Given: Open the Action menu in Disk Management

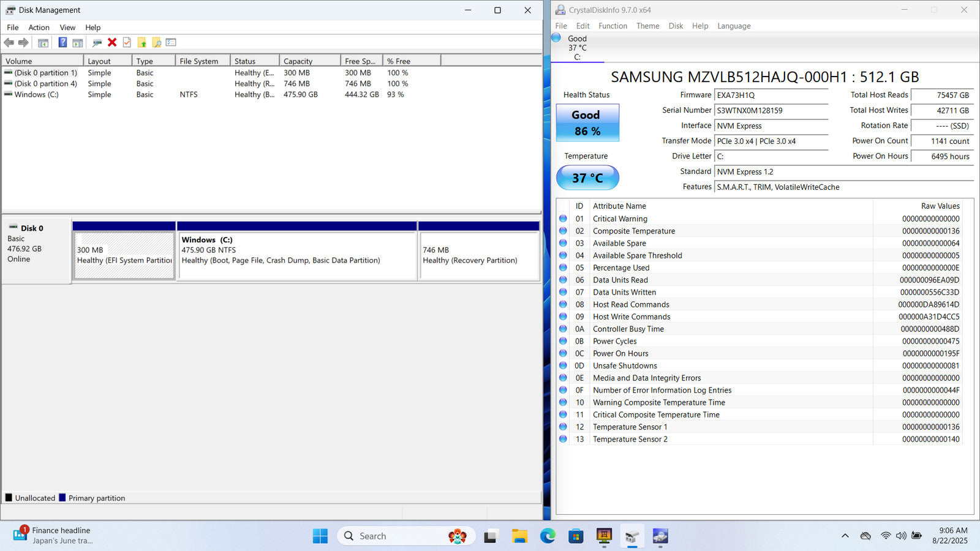Looking at the screenshot, I should (39, 28).
